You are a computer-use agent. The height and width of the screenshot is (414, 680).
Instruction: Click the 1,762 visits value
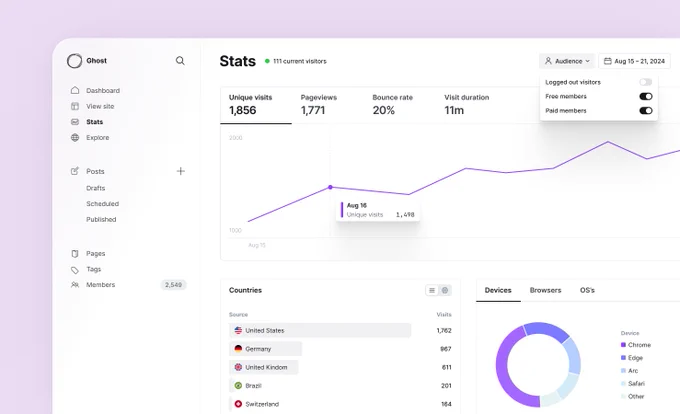point(444,330)
